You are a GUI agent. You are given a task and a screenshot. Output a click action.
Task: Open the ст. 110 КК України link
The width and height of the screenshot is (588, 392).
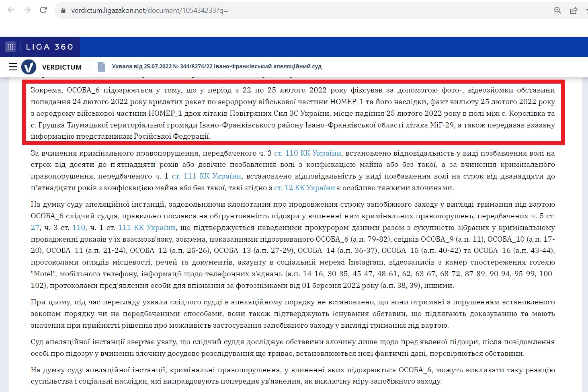click(x=307, y=153)
